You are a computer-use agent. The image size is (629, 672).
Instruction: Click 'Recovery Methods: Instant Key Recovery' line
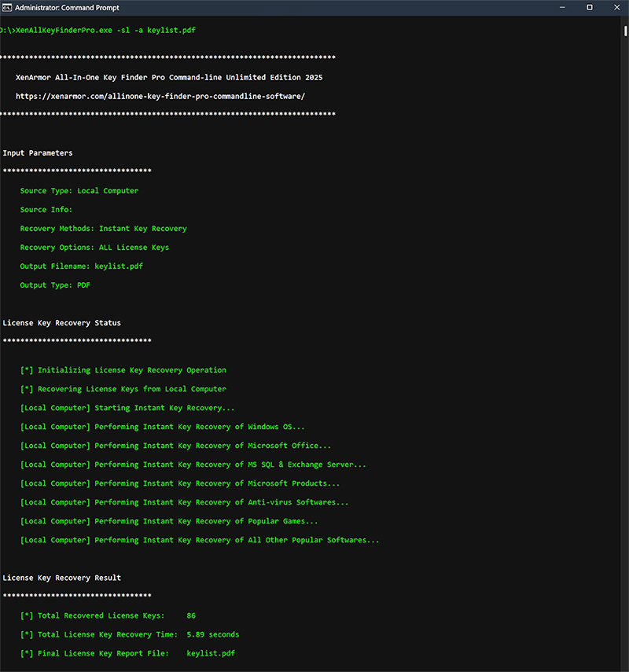(103, 229)
